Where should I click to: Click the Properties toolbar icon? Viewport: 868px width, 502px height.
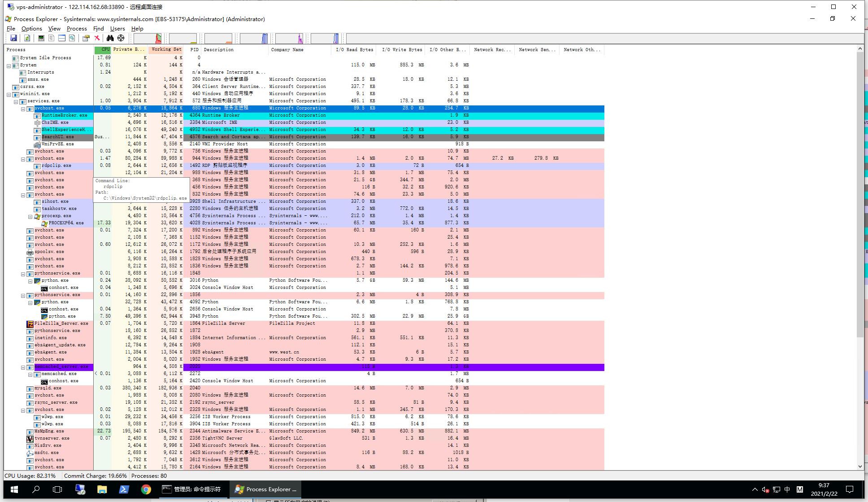86,38
